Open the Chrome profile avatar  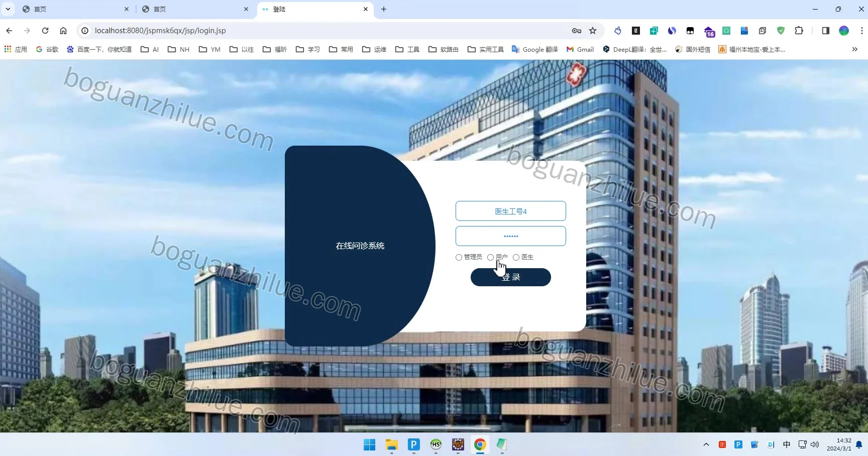(x=844, y=31)
